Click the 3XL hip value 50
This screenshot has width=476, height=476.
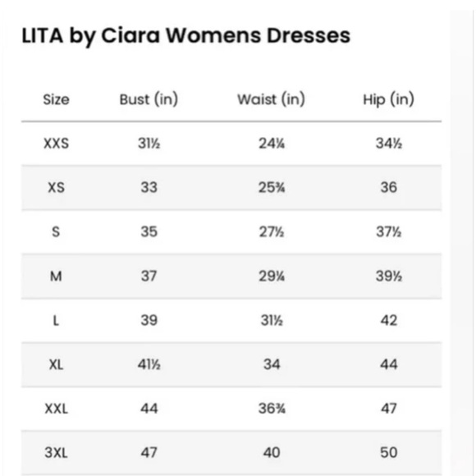(389, 453)
